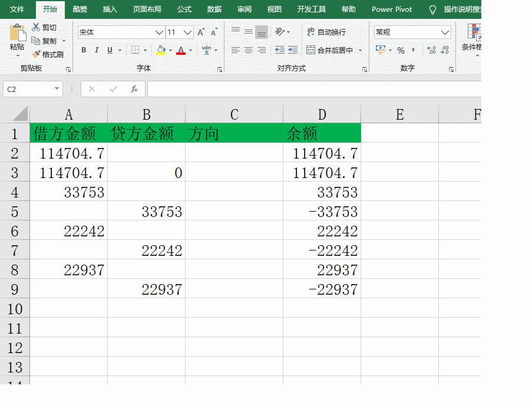Open the clipboard dialog launcher
Screen dimensions: 532x402
68,70
